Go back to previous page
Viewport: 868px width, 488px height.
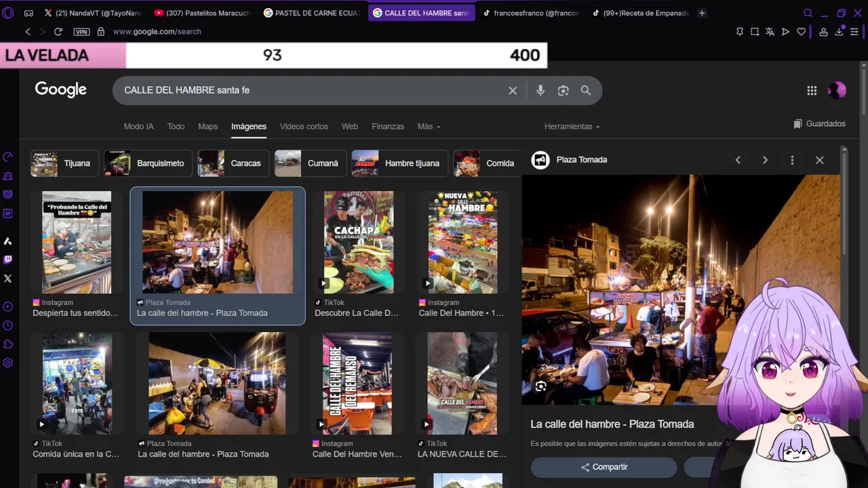pos(28,32)
